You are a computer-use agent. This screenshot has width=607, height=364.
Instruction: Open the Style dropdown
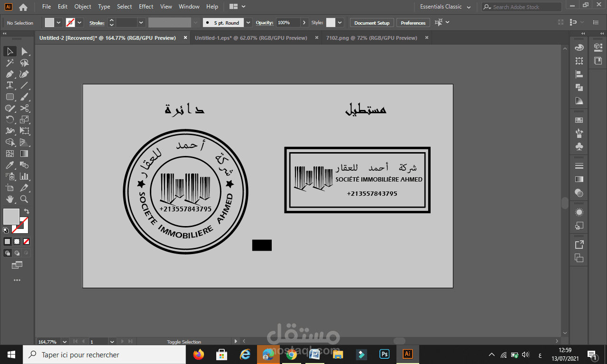click(340, 22)
